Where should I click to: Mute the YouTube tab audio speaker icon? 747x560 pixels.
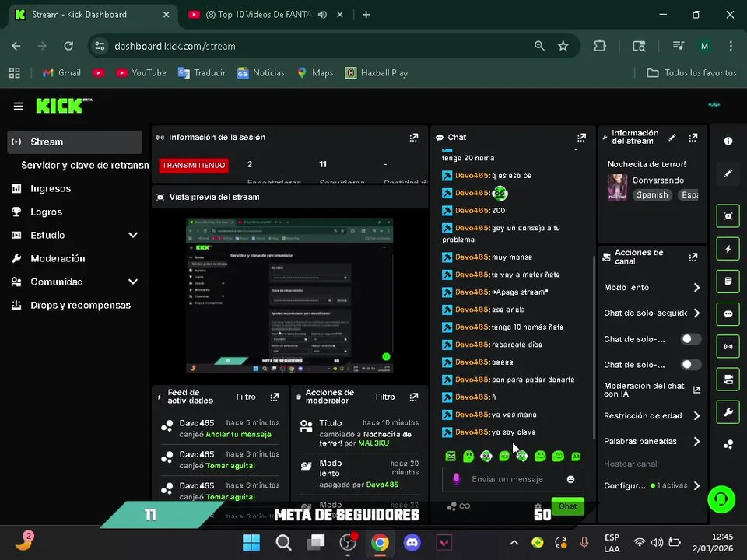click(322, 15)
